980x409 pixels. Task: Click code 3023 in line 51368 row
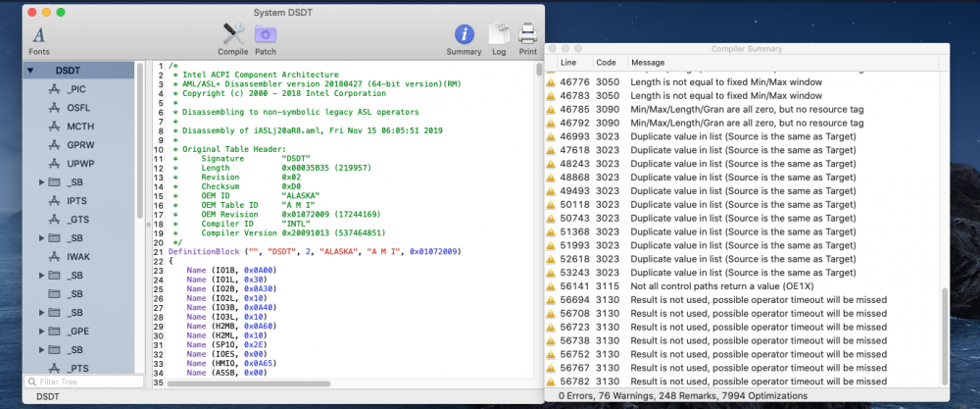point(607,232)
